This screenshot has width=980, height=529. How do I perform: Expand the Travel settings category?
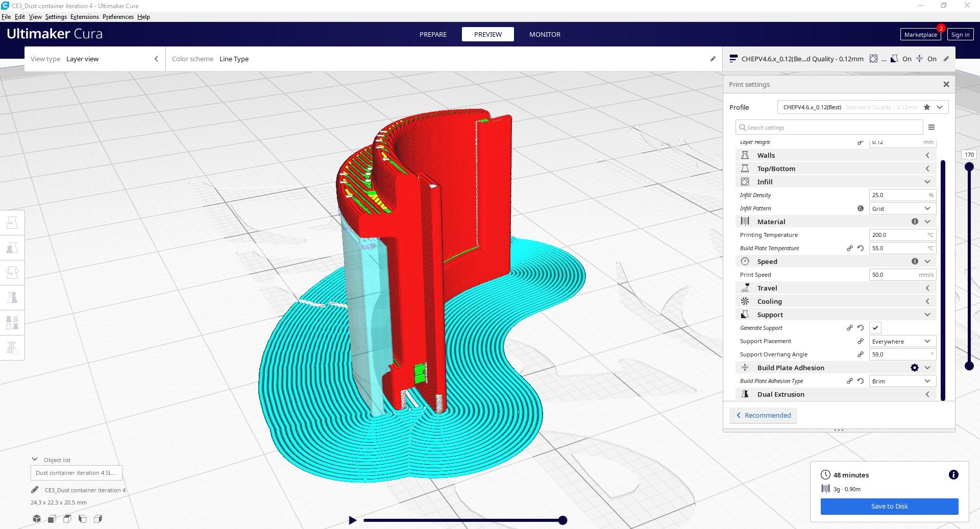[x=836, y=288]
